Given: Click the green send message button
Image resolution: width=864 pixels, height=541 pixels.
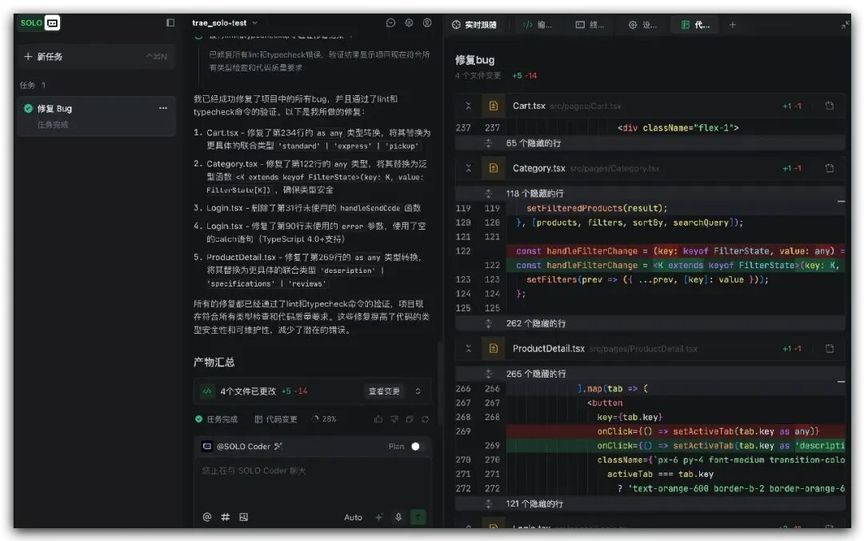Looking at the screenshot, I should [x=418, y=517].
